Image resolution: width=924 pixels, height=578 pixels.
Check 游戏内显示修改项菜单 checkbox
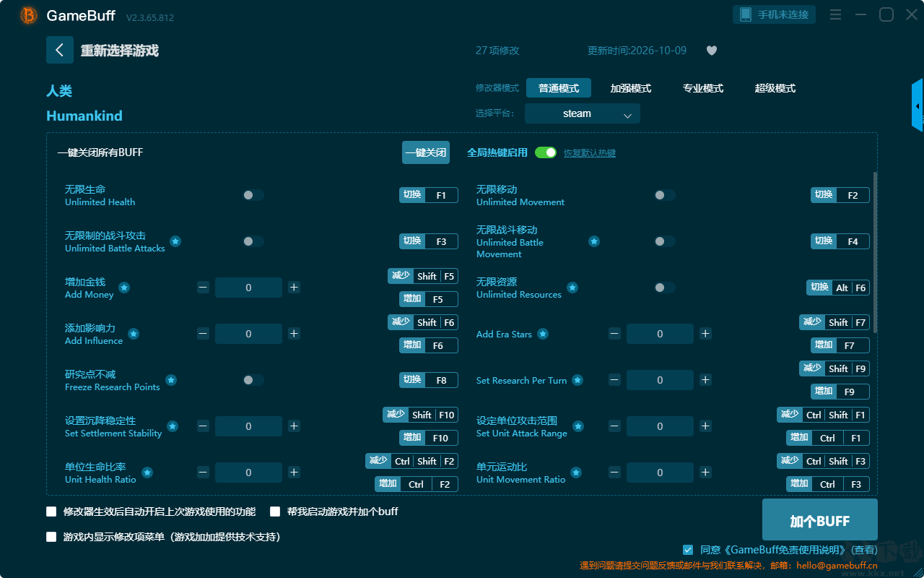[x=51, y=537]
